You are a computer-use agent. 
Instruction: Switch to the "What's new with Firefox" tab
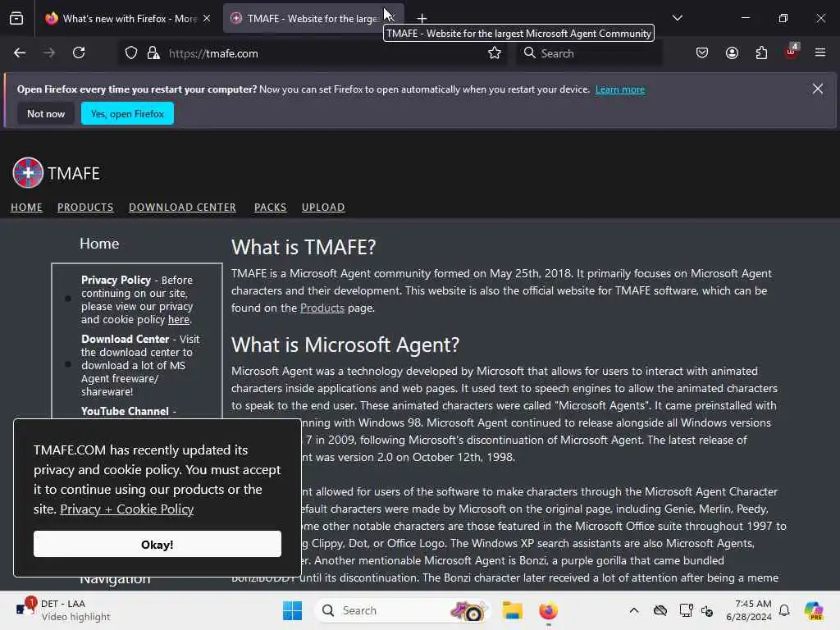click(128, 18)
